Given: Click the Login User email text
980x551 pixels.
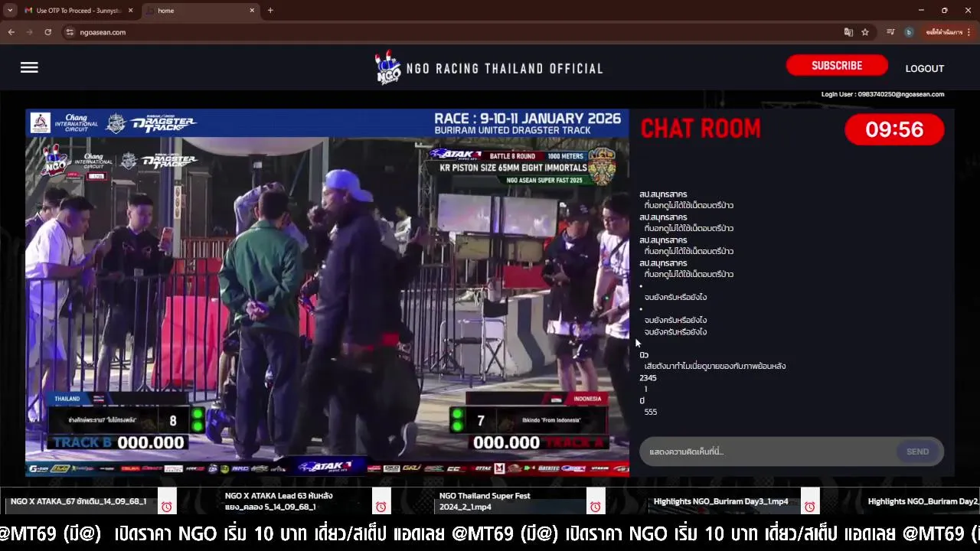Looking at the screenshot, I should tap(882, 94).
